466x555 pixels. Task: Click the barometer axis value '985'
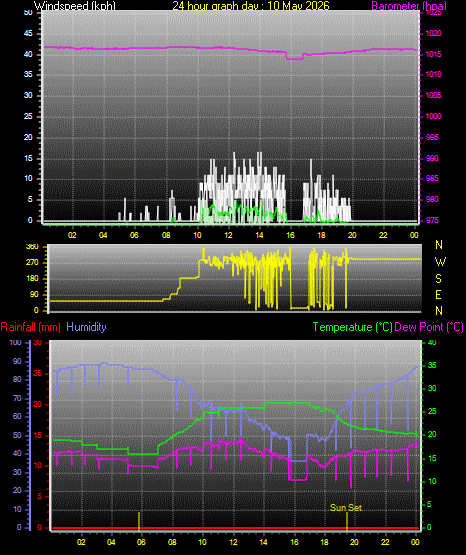tap(432, 178)
